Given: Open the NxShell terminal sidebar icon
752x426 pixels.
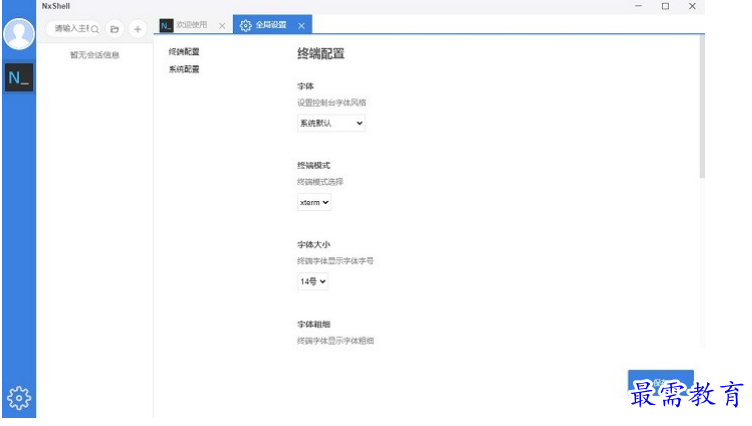Looking at the screenshot, I should (19, 77).
